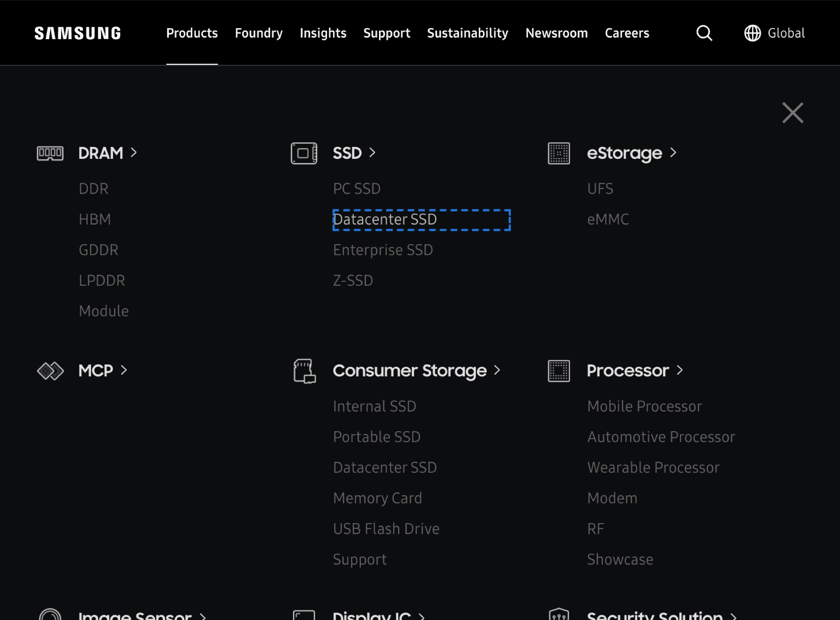Open the Mobile Processor link
The height and width of the screenshot is (620, 840).
[x=644, y=406]
